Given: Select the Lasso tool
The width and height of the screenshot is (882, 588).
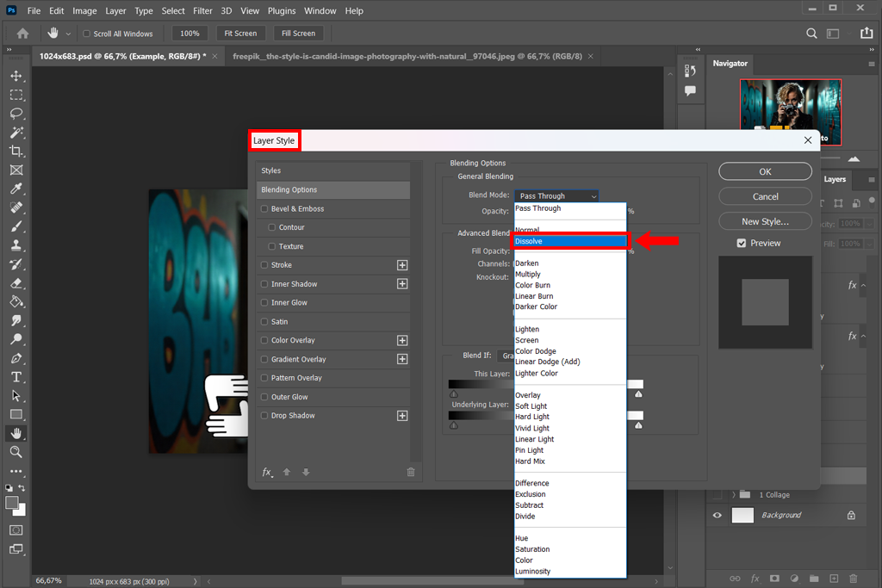Looking at the screenshot, I should pyautogui.click(x=16, y=114).
